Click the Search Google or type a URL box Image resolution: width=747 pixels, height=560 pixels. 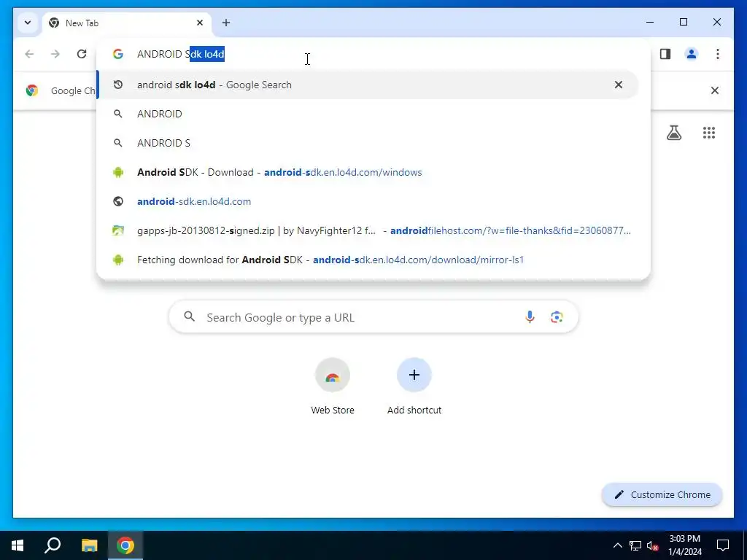373,317
